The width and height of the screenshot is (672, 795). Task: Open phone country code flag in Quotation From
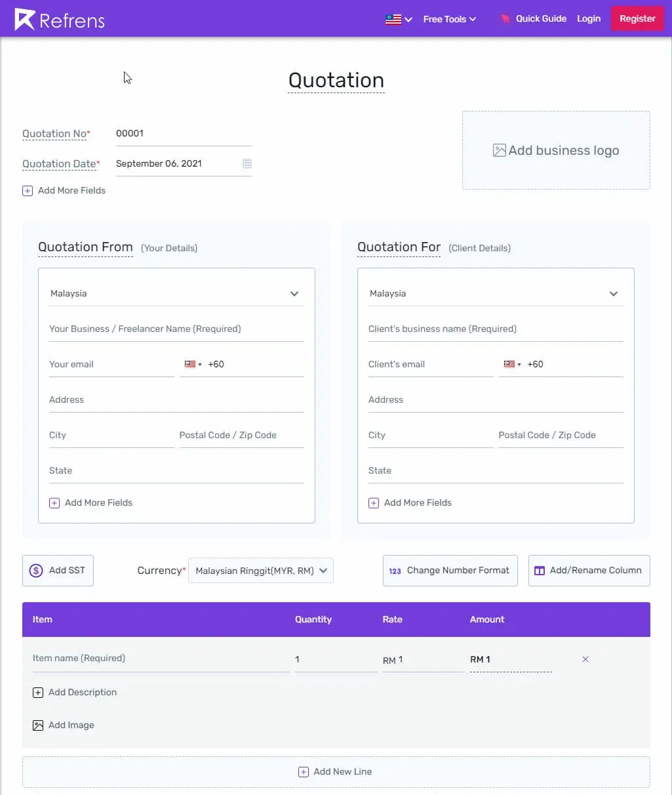[193, 365]
